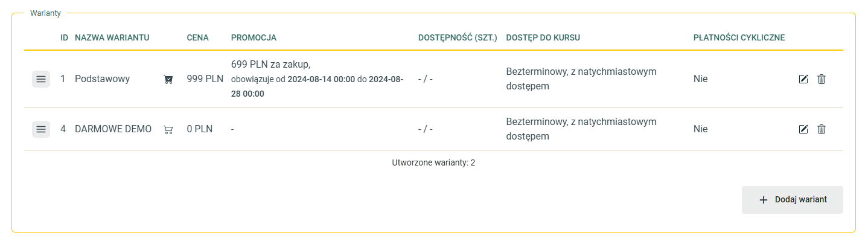Select the Podstawowy variant name
The image size is (868, 241).
click(103, 79)
